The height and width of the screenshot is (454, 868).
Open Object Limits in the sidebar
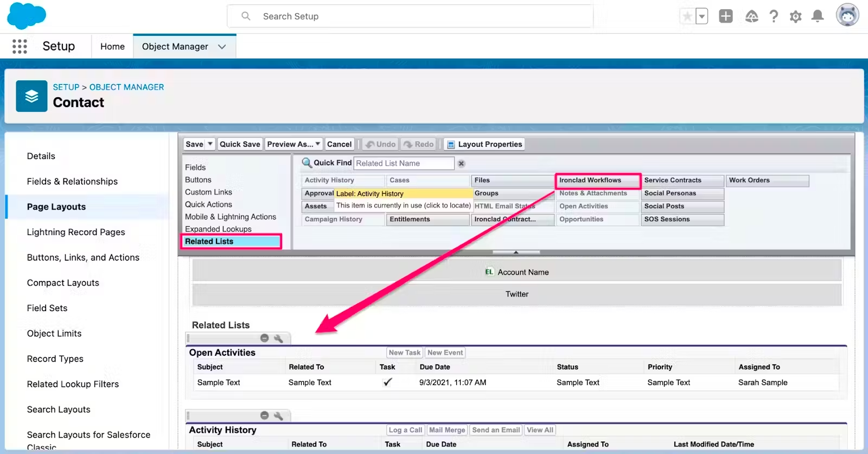(54, 333)
